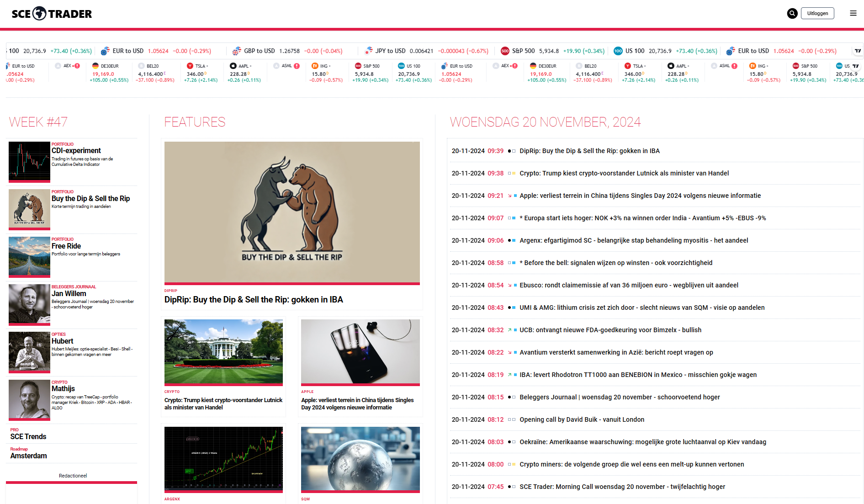This screenshot has height=504, width=864.
Task: Click the S&P 500 badge in the ticker
Action: click(358, 66)
